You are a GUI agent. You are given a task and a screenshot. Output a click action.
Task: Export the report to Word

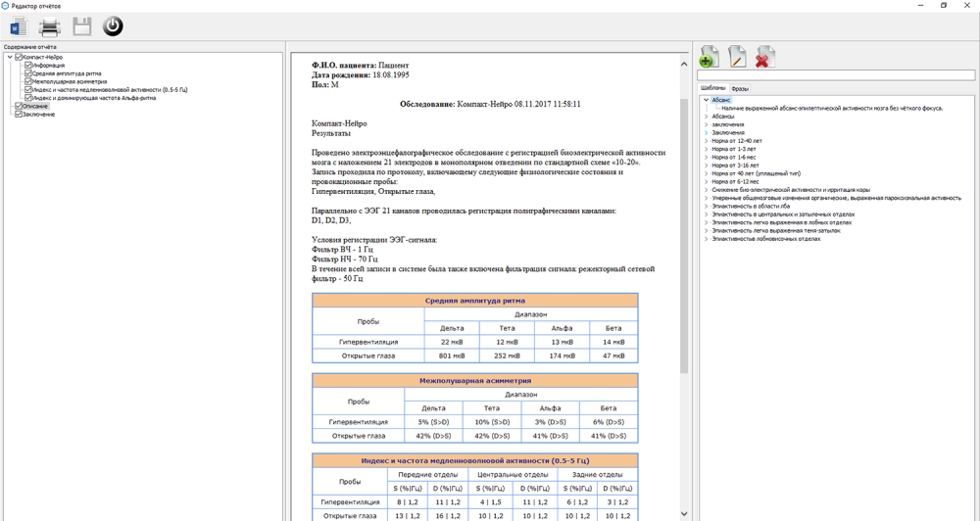[19, 26]
